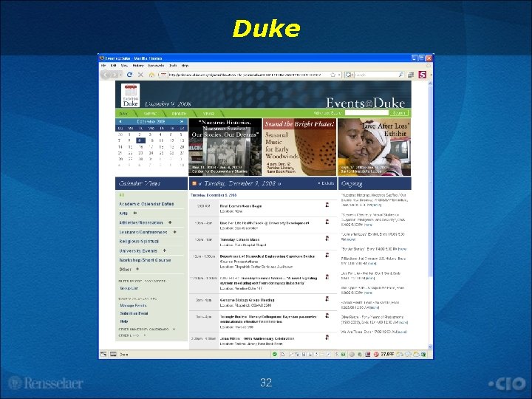Viewport: 532px width, 399px height.
Task: Reload the page with the Firefox reload icon
Action: coord(129,75)
